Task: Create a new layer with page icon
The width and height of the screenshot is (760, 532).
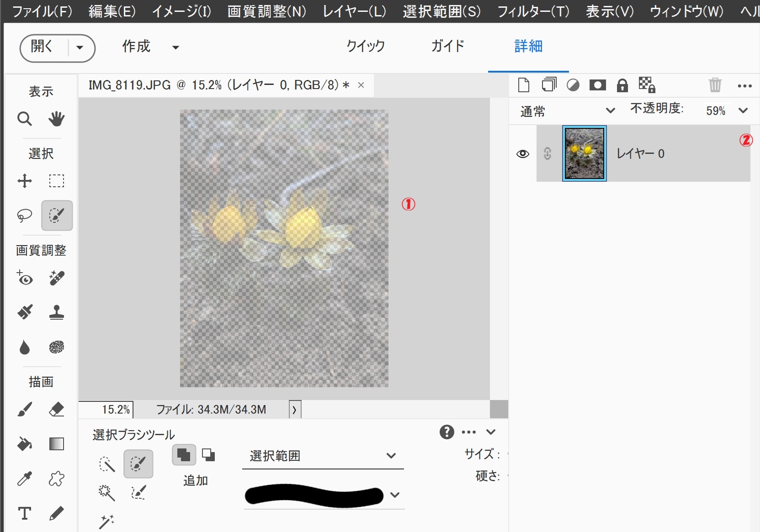Action: click(x=523, y=85)
